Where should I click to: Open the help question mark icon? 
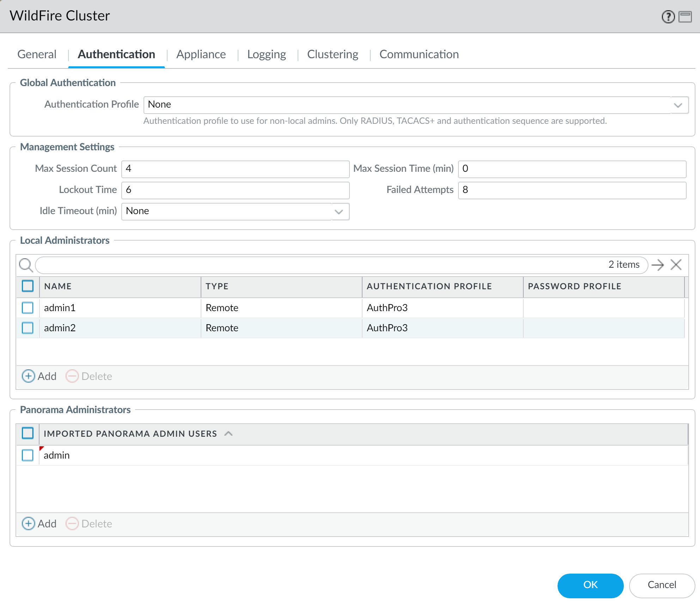(668, 17)
